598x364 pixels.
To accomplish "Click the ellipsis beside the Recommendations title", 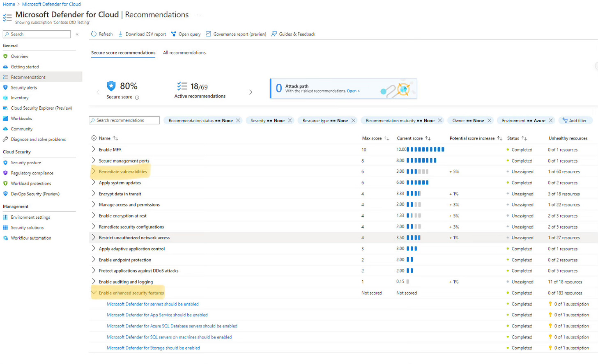I will pos(199,15).
